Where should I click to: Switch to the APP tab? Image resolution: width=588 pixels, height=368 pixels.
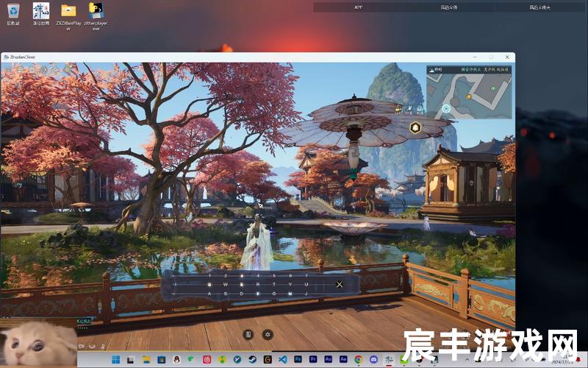tap(358, 7)
